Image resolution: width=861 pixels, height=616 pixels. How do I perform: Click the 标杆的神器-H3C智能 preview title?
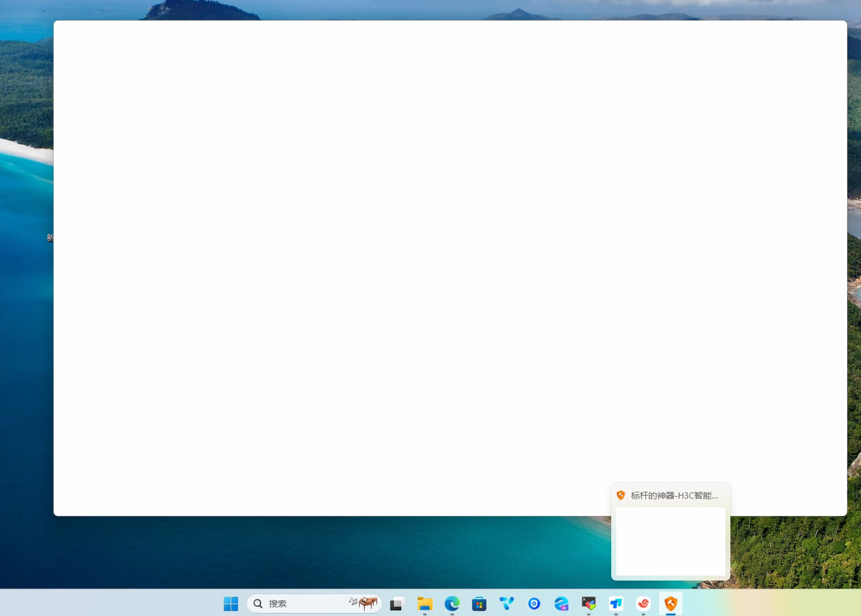point(674,496)
